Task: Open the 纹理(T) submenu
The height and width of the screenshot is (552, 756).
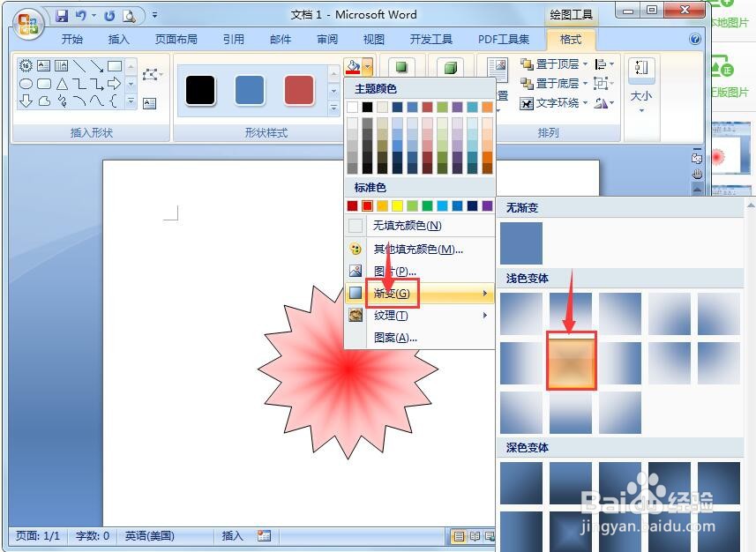Action: pos(420,316)
